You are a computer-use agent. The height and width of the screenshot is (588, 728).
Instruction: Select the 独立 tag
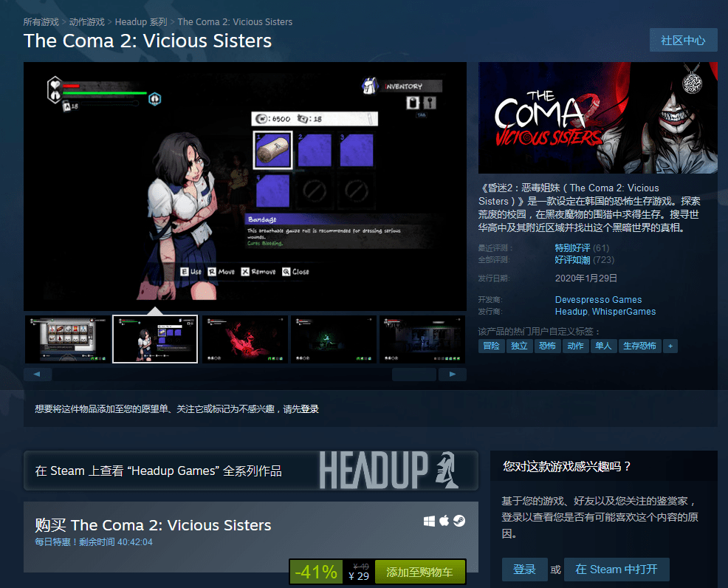coord(519,346)
